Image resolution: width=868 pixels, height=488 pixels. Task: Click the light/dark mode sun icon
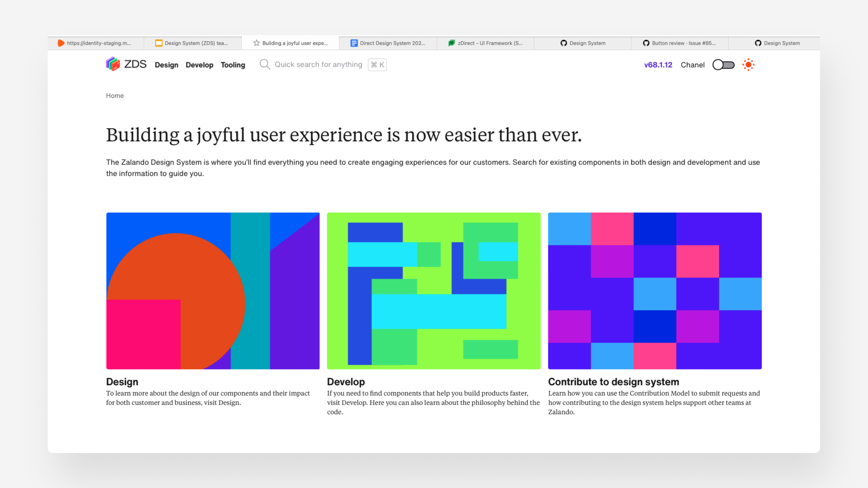coord(748,64)
